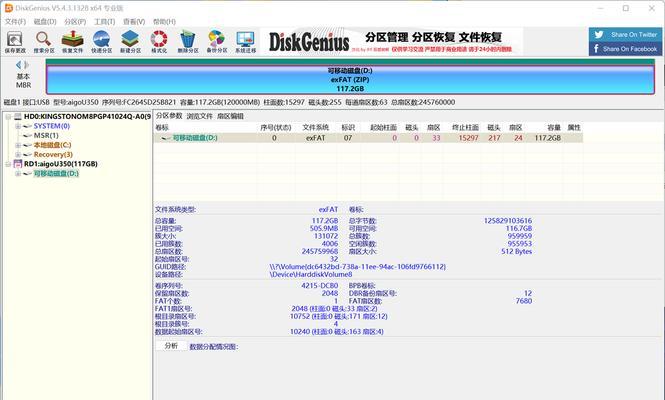Open the 搜索分区 search partition tool
The width and height of the screenshot is (665, 400).
(x=44, y=42)
